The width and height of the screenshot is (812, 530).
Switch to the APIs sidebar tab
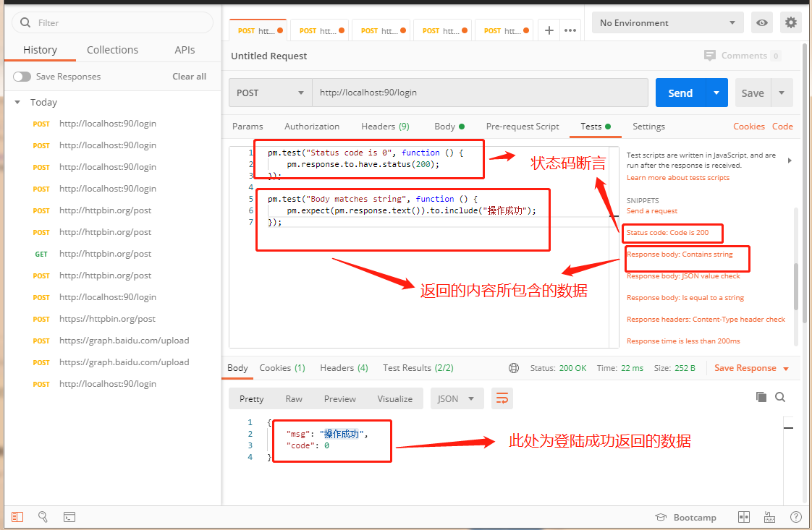pos(185,50)
